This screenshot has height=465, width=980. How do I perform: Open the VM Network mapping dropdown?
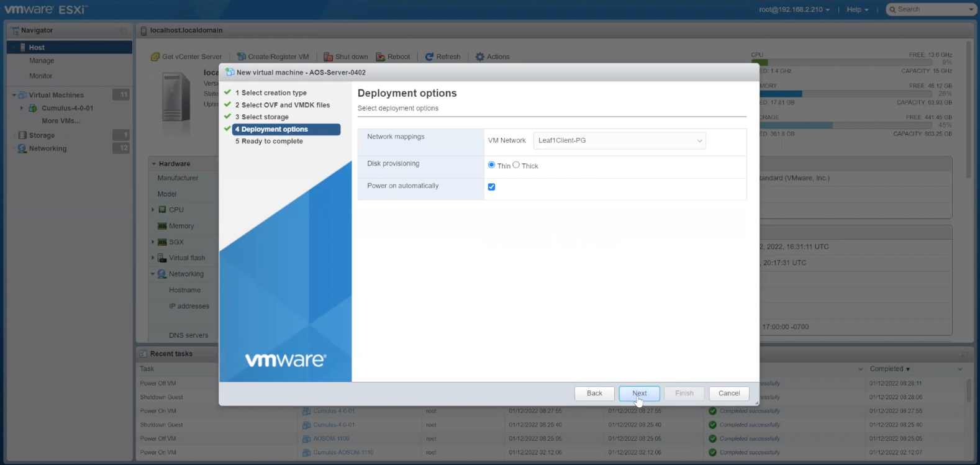[620, 141]
